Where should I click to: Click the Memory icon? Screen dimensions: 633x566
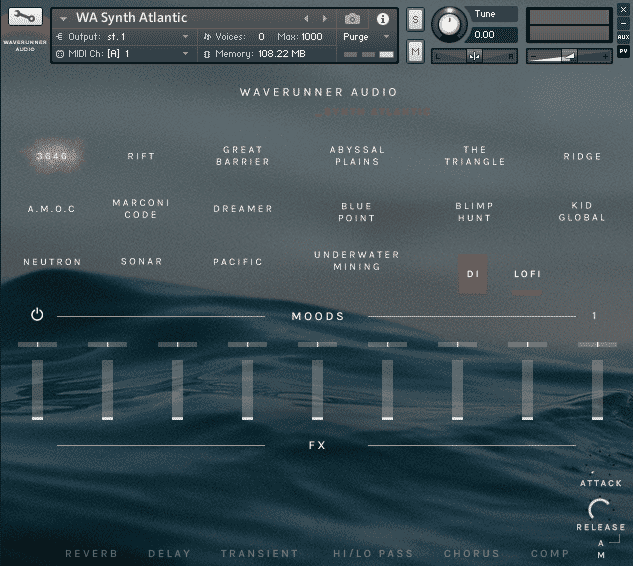point(207,54)
